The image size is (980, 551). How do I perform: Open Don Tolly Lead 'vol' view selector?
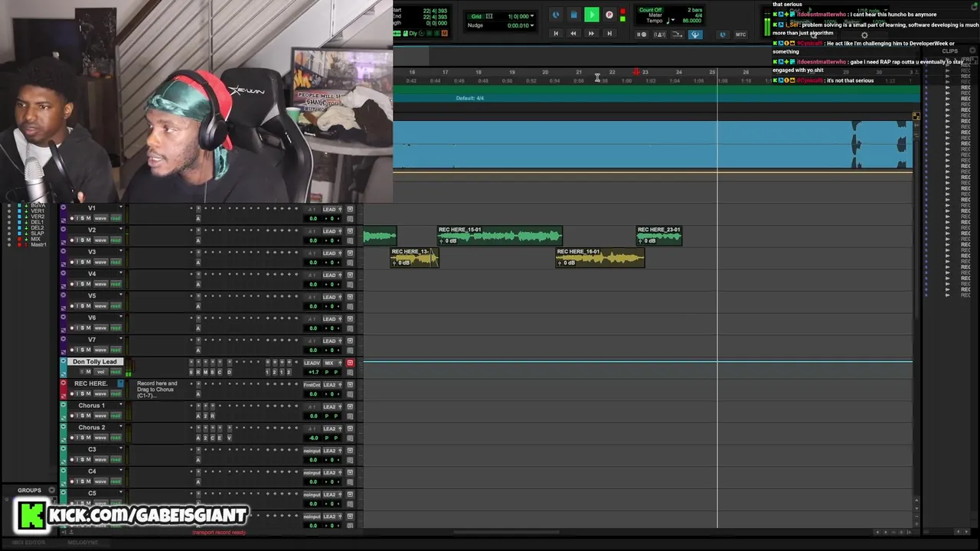pos(100,372)
